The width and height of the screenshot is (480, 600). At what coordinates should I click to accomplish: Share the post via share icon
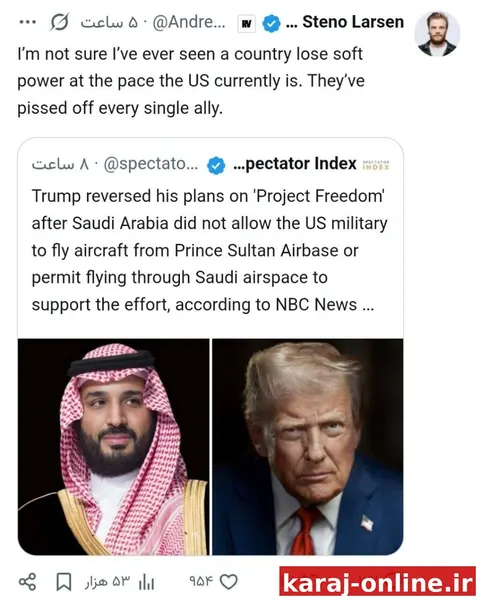tap(28, 582)
